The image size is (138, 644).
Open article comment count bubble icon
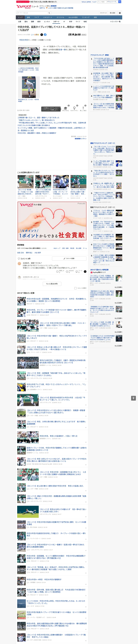coord(32,35)
